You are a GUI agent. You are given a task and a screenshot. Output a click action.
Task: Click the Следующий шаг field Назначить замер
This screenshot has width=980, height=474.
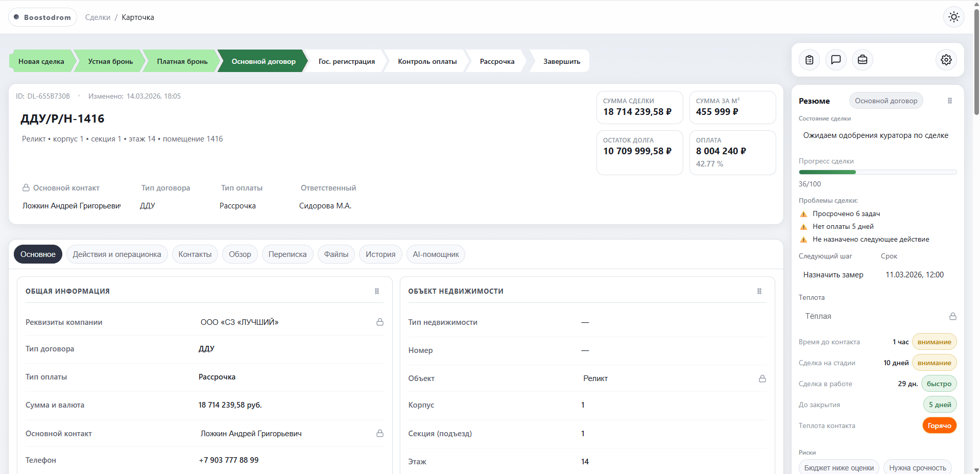(x=833, y=275)
